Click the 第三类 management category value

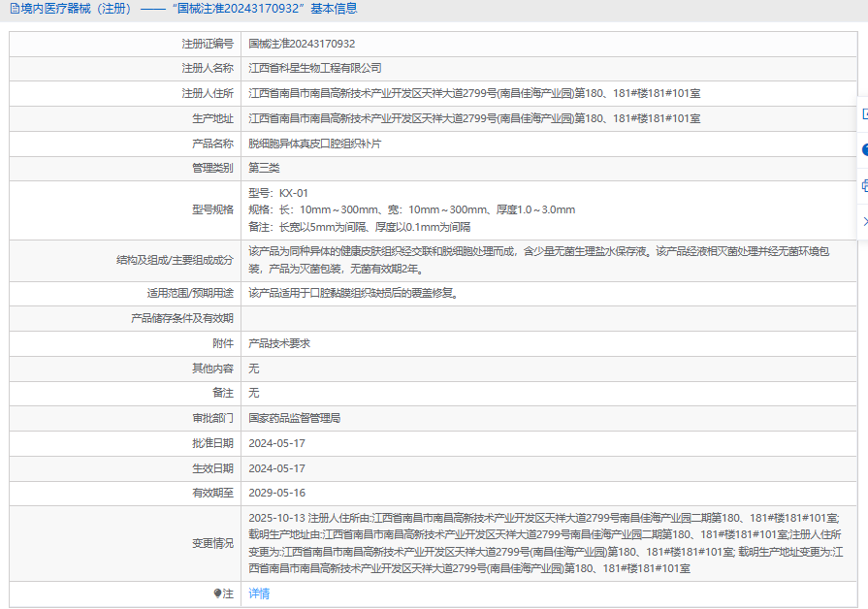[x=264, y=168]
